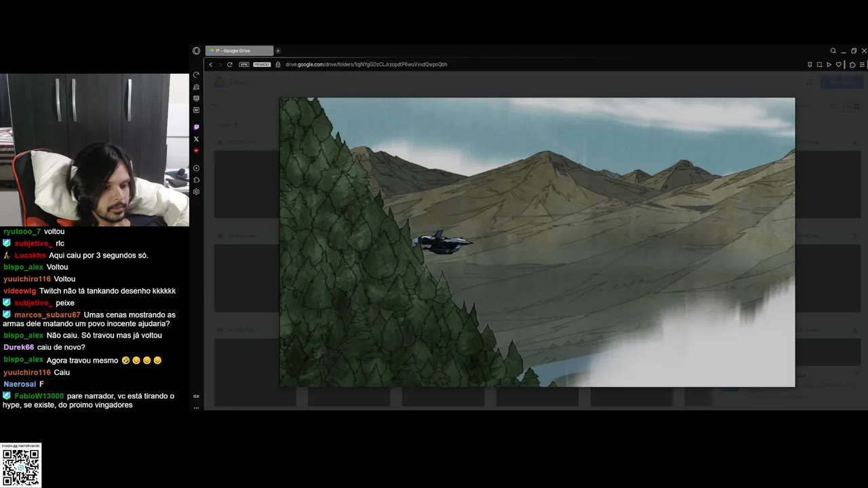This screenshot has width=868, height=488.
Task: Open the media player sidebar icon
Action: 197,168
